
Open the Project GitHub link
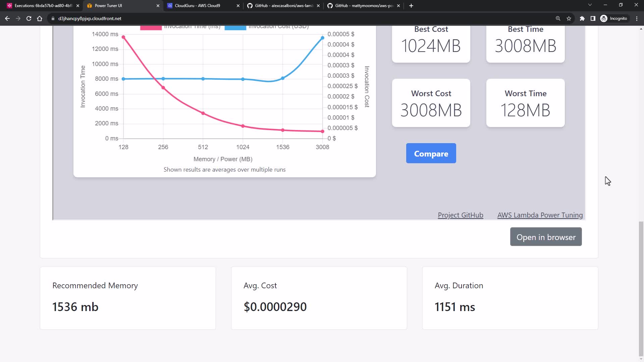pos(460,215)
